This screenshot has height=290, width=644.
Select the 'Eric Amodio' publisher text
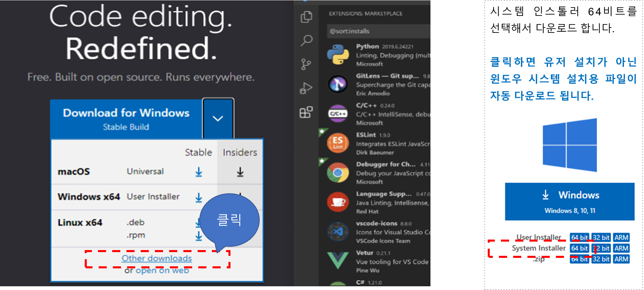[373, 93]
